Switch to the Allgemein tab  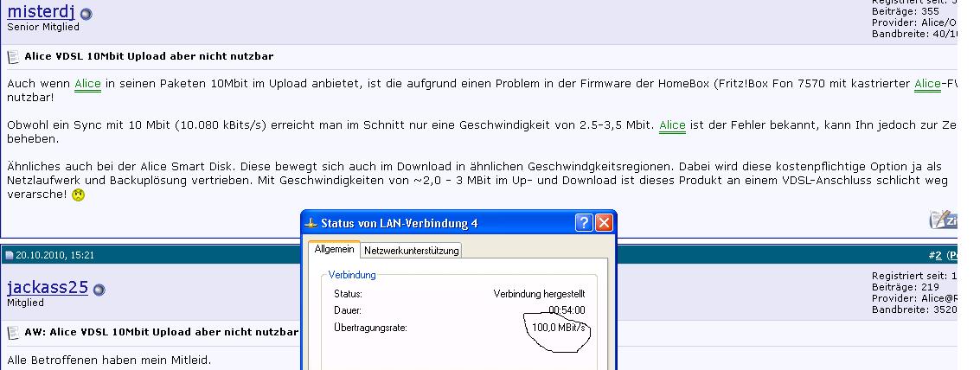tap(334, 250)
